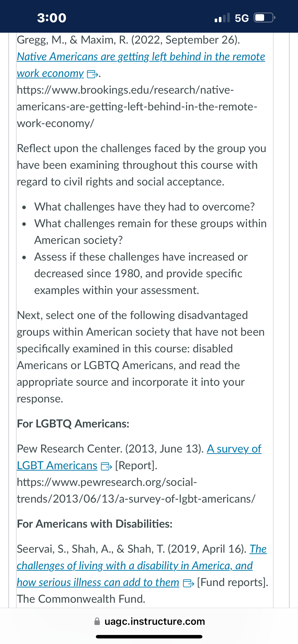Tap the brookings.edu URL text
The image size is (298, 644).
[x=137, y=106]
